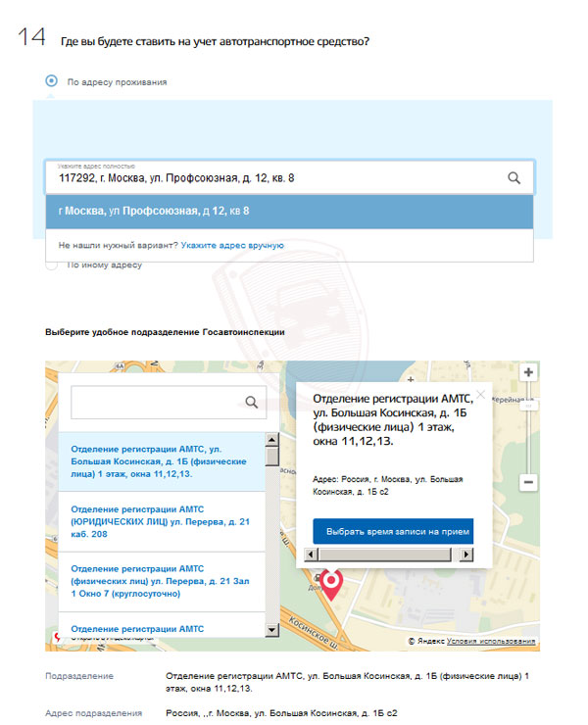This screenshot has height=725, width=588.
Task: Select Перерва д. 21 каб. 208 department
Action: (159, 522)
